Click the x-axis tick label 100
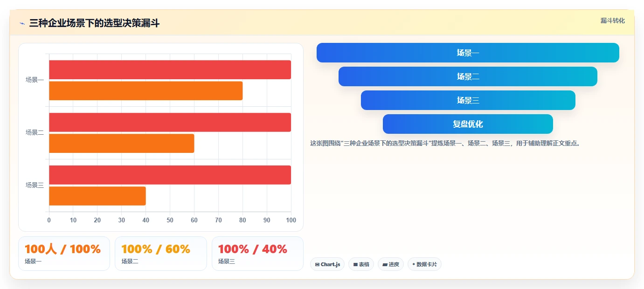644x289 pixels. pyautogui.click(x=291, y=220)
